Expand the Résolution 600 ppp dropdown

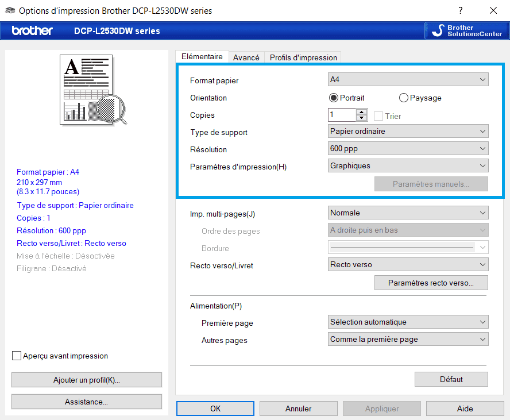pos(408,148)
